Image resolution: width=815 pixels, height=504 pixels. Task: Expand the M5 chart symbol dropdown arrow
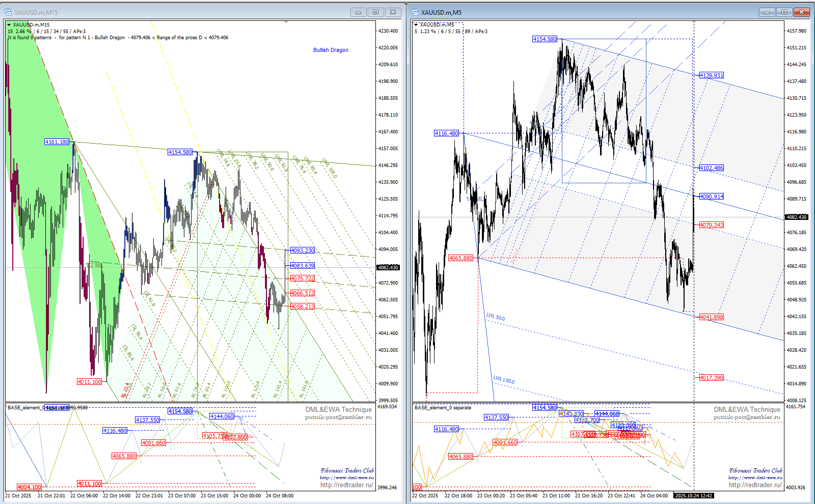416,24
